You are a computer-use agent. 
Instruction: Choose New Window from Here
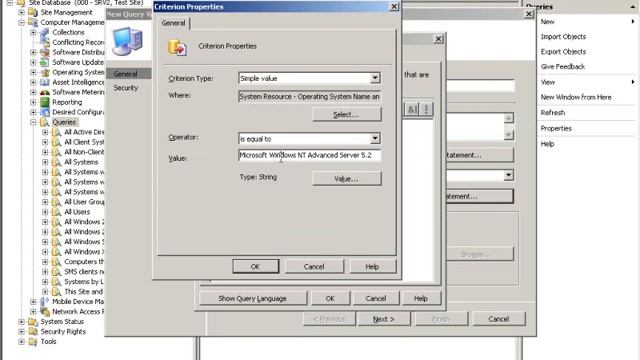tap(576, 97)
